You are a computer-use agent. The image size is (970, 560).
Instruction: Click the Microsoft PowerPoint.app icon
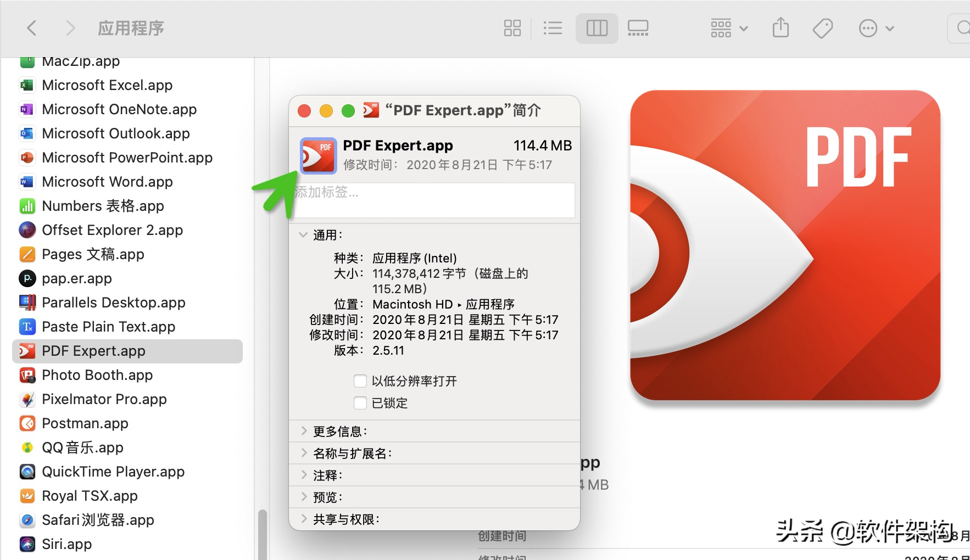(x=26, y=158)
